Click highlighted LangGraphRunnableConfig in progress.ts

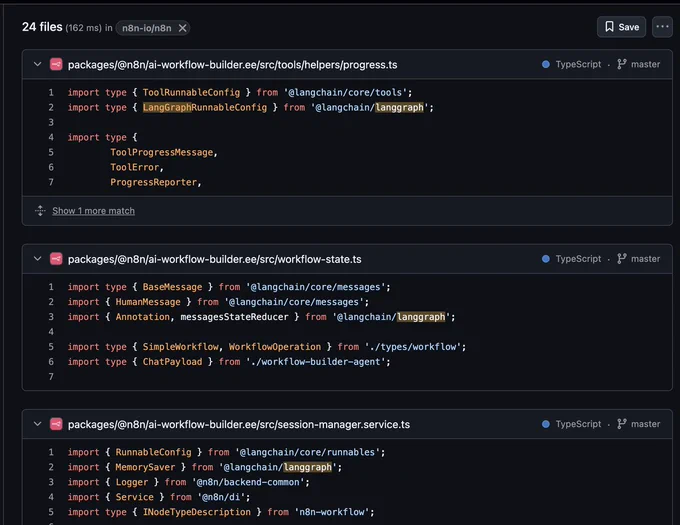coord(205,108)
